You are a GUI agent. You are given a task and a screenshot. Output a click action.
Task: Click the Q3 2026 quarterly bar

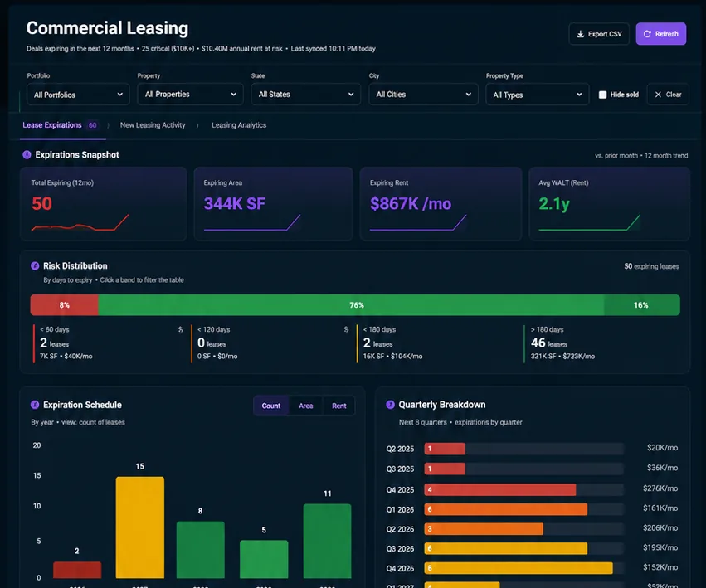[505, 548]
